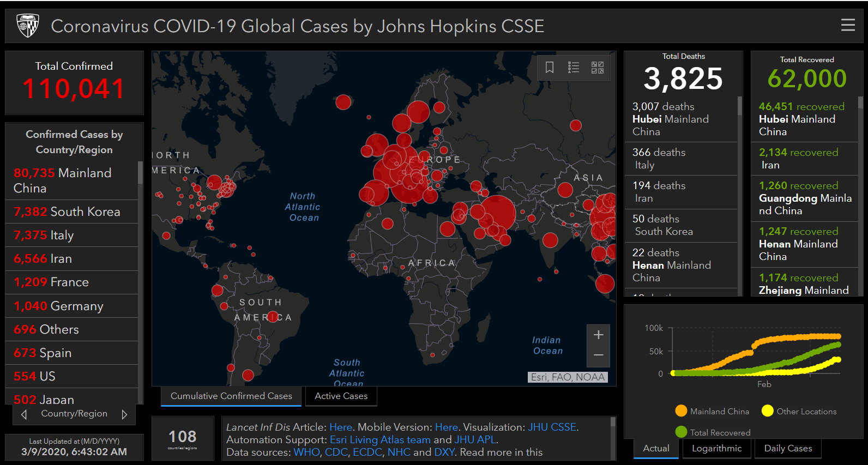This screenshot has width=868, height=465.
Task: Toggle Other Locations series in chart legend
Action: [x=799, y=411]
